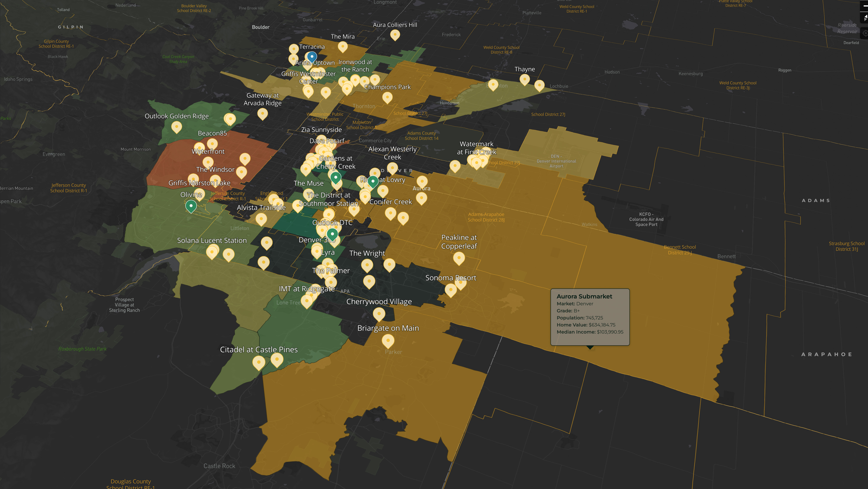
Task: Click the Citadel at Castle Pines label
Action: point(258,349)
